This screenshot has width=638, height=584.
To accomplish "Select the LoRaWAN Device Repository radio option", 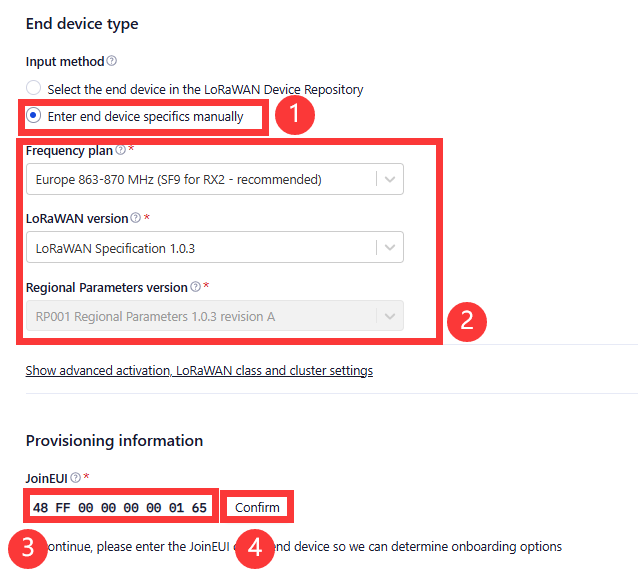I will (x=33, y=87).
